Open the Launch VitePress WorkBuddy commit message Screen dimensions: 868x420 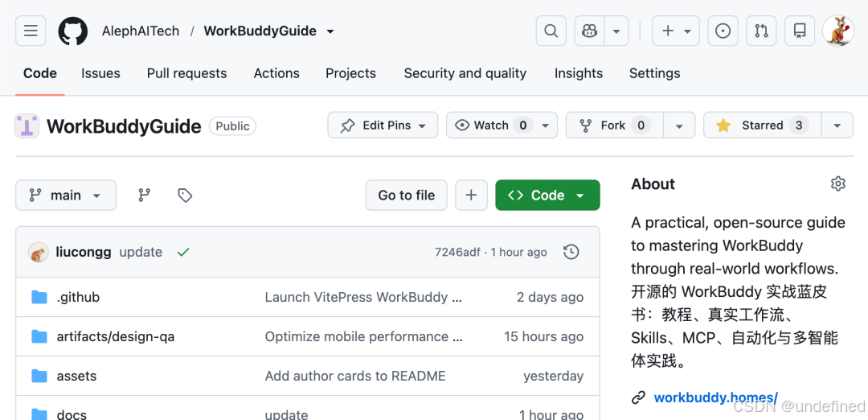point(363,297)
